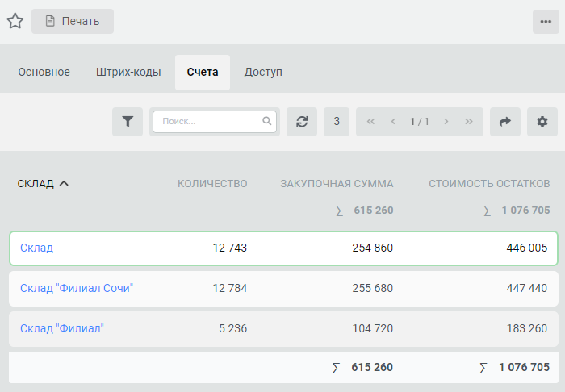
Task: Click the magnifier search icon
Action: (266, 121)
